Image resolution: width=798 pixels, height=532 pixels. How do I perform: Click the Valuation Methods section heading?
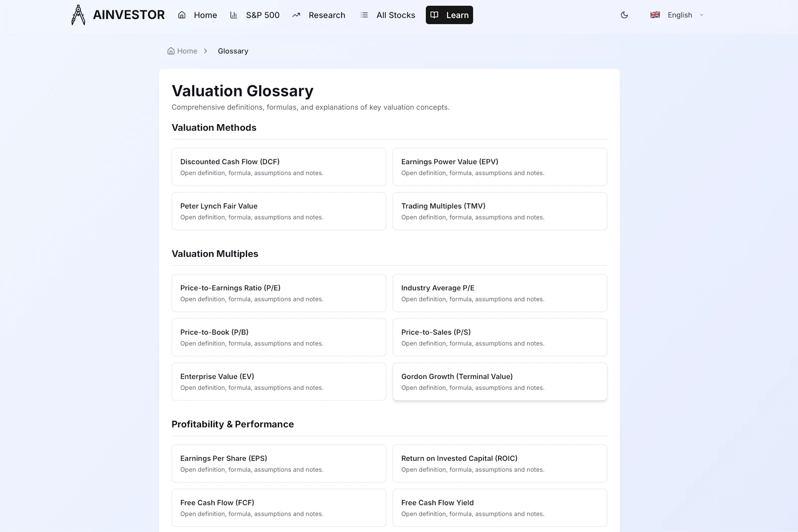[214, 128]
